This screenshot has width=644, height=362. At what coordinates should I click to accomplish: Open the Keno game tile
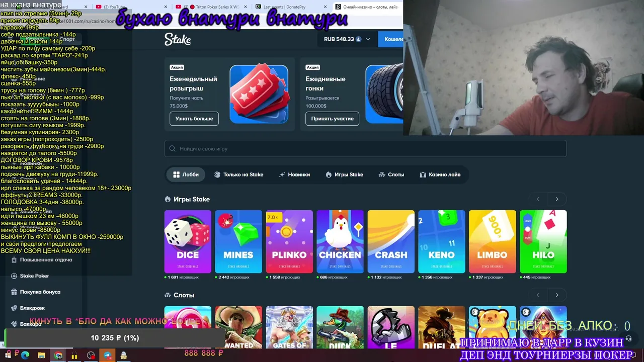(442, 242)
